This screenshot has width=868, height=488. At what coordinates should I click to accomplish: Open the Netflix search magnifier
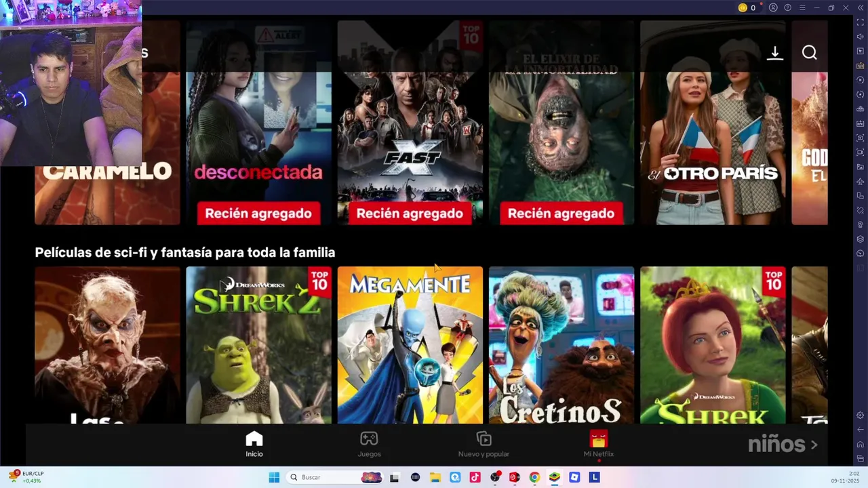(x=809, y=52)
